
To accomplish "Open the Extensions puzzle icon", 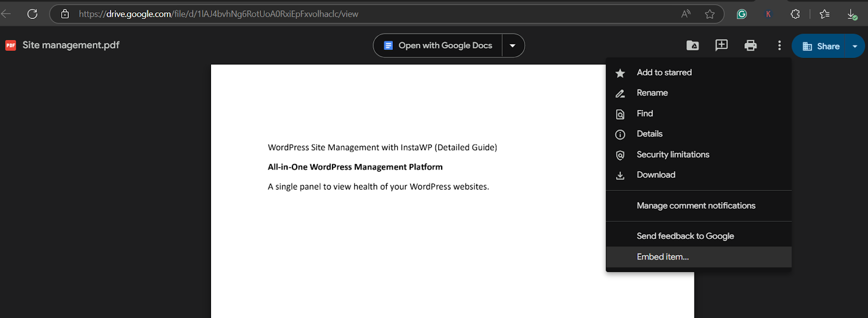I will [795, 14].
